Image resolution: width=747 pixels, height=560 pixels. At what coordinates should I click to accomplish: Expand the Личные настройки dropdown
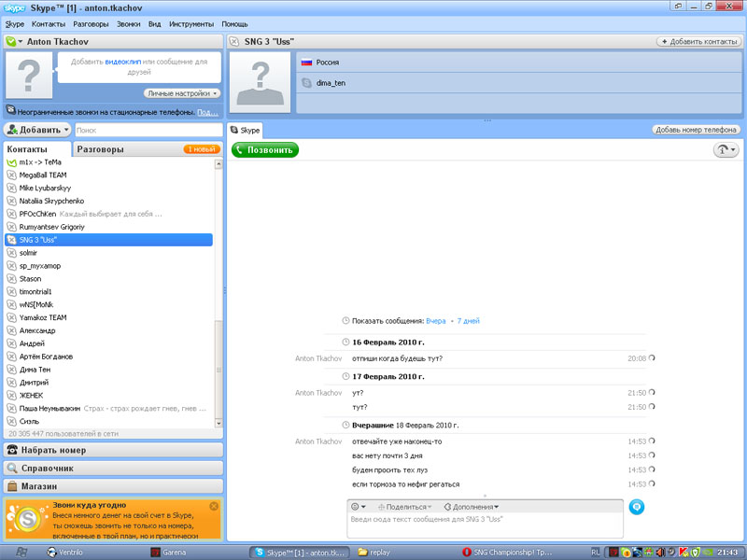(182, 93)
